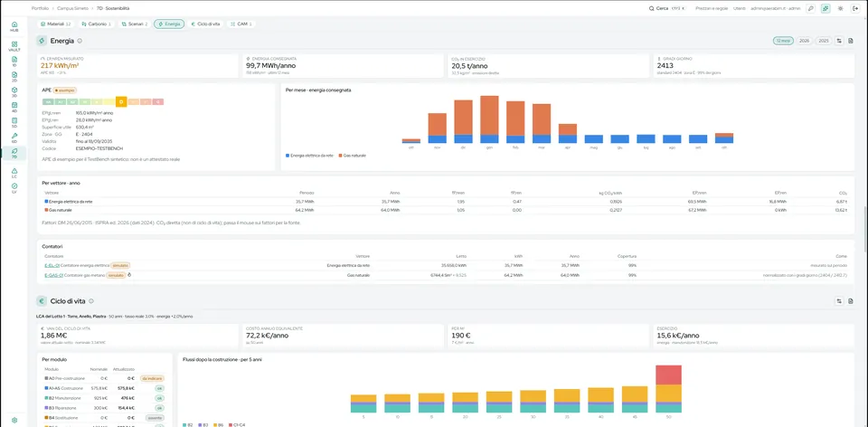This screenshot has width=868, height=427.
Task: Go to the 5D module icon
Action: coord(14,122)
